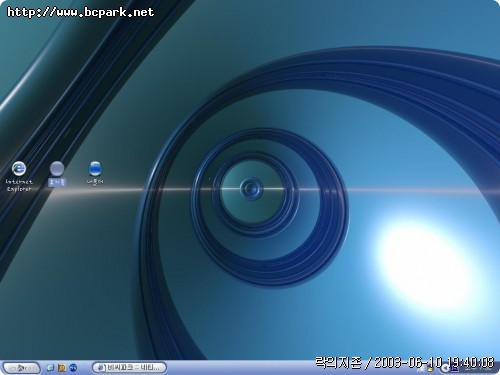Click the round blue quick launch icon
This screenshot has height=375, width=500.
(73, 368)
